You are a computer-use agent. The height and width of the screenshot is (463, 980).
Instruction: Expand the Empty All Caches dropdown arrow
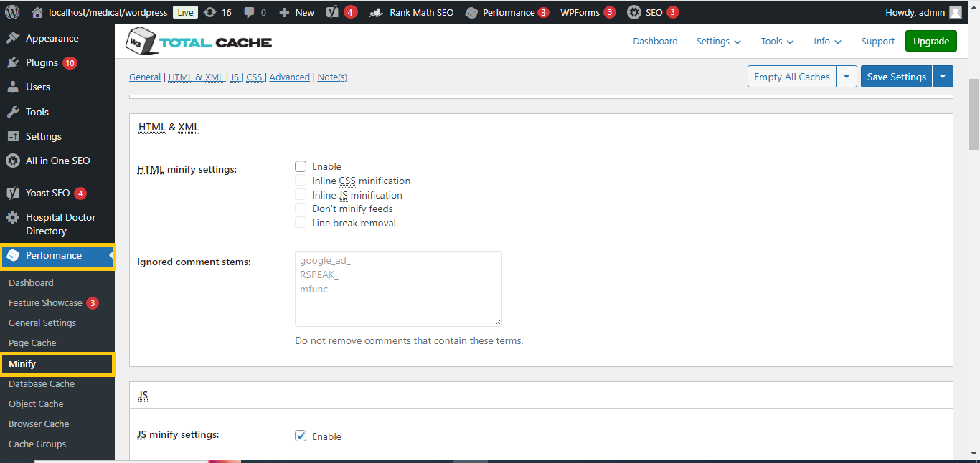tap(847, 77)
